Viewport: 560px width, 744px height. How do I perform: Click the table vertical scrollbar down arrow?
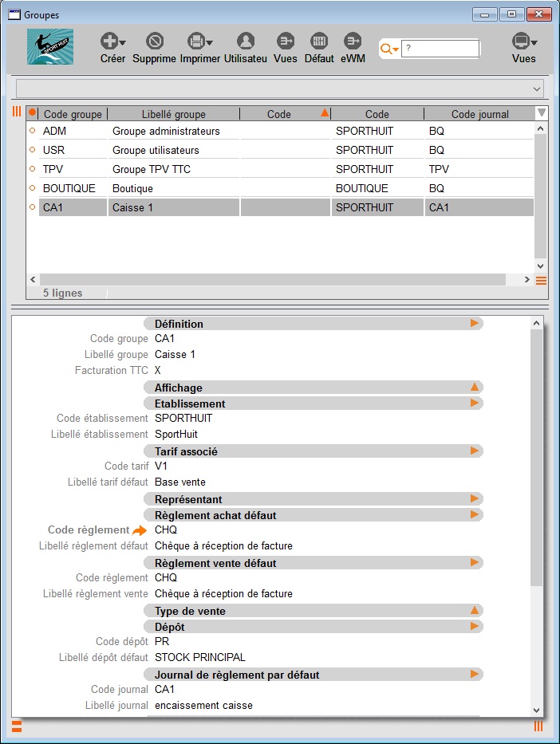point(540,266)
